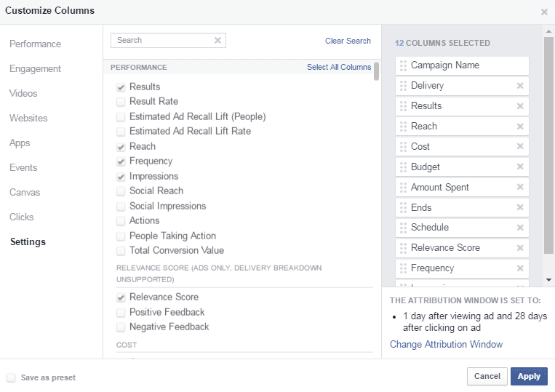Viewport: 555px width, 392px height.
Task: Click the Select All Columns link
Action: pos(339,68)
